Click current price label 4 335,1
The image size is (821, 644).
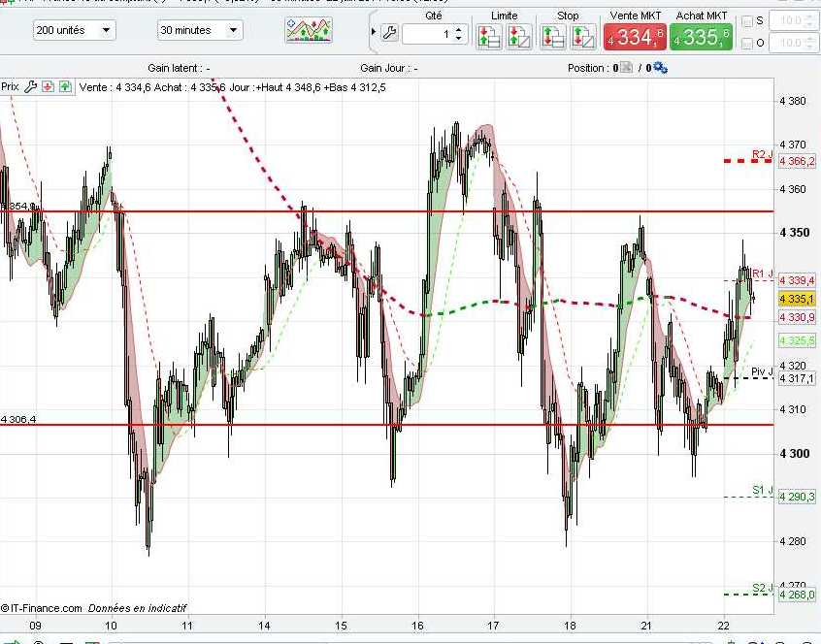[x=797, y=300]
